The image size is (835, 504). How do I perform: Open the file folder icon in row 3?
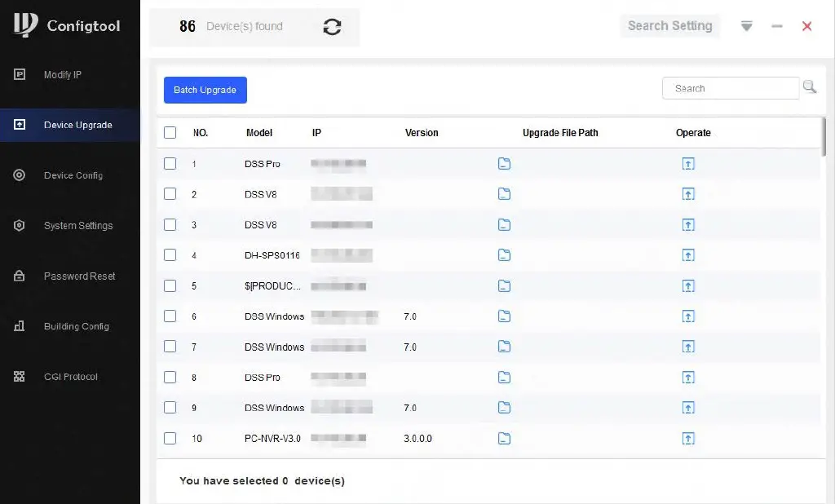504,225
